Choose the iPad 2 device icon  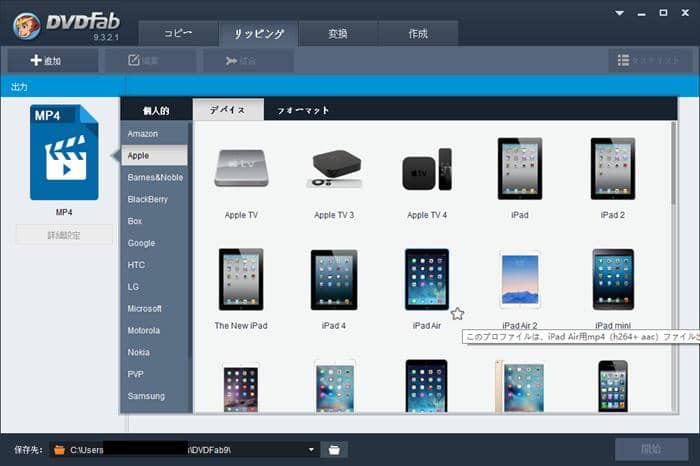pyautogui.click(x=612, y=169)
